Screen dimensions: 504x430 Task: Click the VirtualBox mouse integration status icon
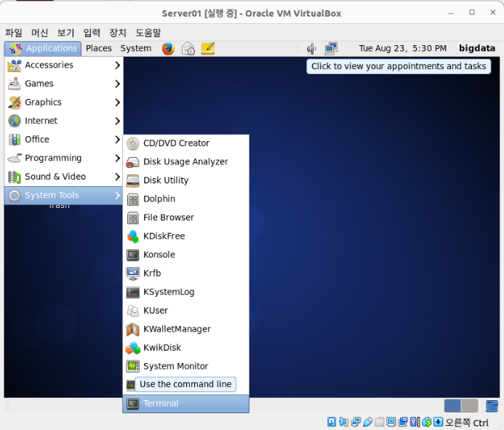coord(426,422)
